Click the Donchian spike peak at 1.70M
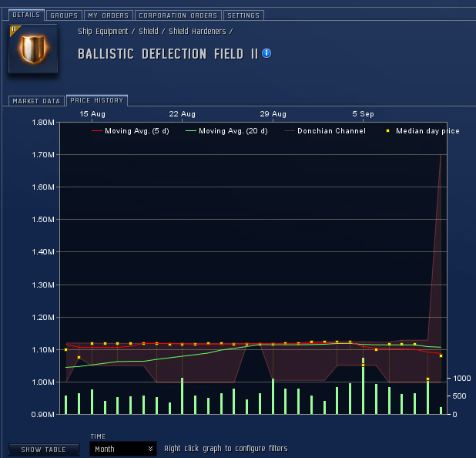 tap(441, 155)
